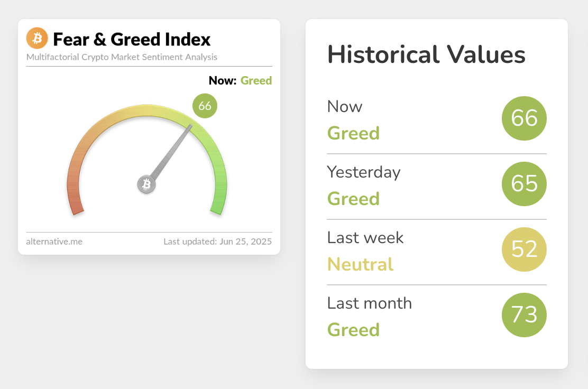Click the orange Bitcoin logo icon

37,39
